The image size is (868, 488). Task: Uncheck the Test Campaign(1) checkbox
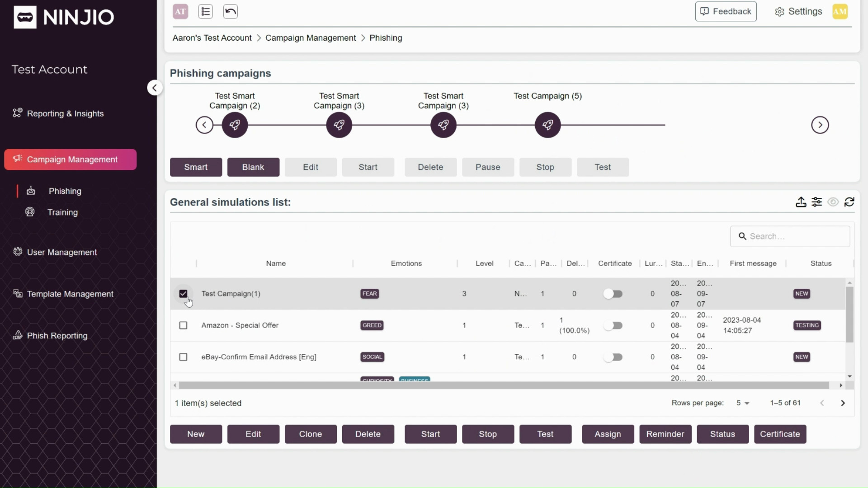(183, 294)
